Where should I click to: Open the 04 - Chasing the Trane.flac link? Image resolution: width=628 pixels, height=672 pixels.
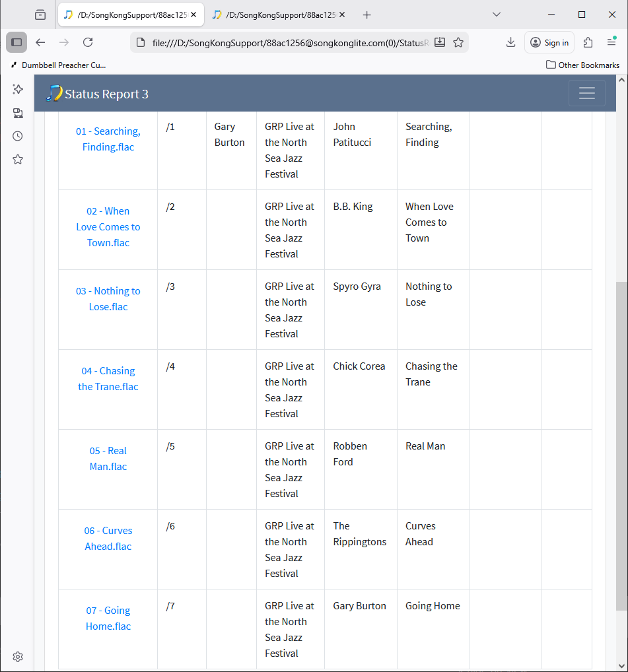tap(108, 379)
